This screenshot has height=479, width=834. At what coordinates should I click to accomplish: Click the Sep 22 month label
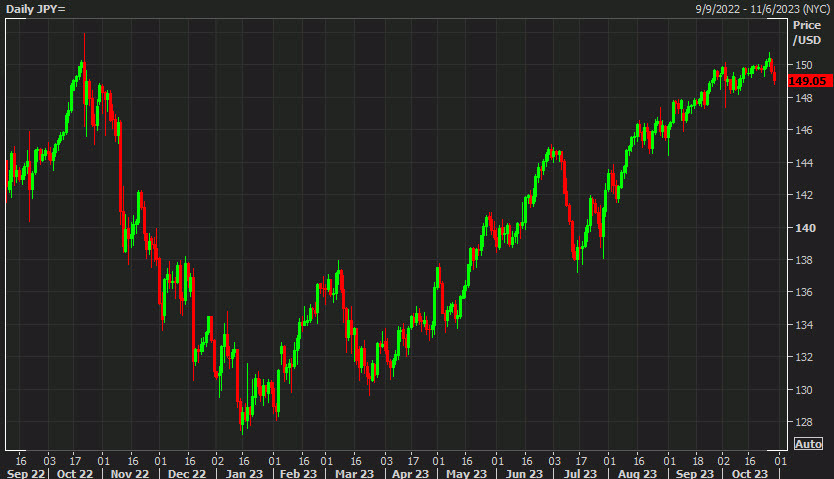[26, 473]
